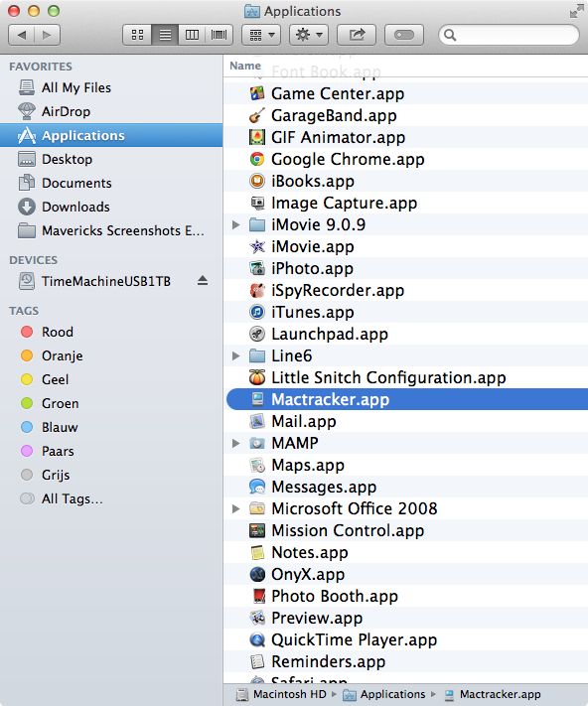The image size is (588, 706).
Task: Click the Little Snitch Configuration icon
Action: point(257,377)
